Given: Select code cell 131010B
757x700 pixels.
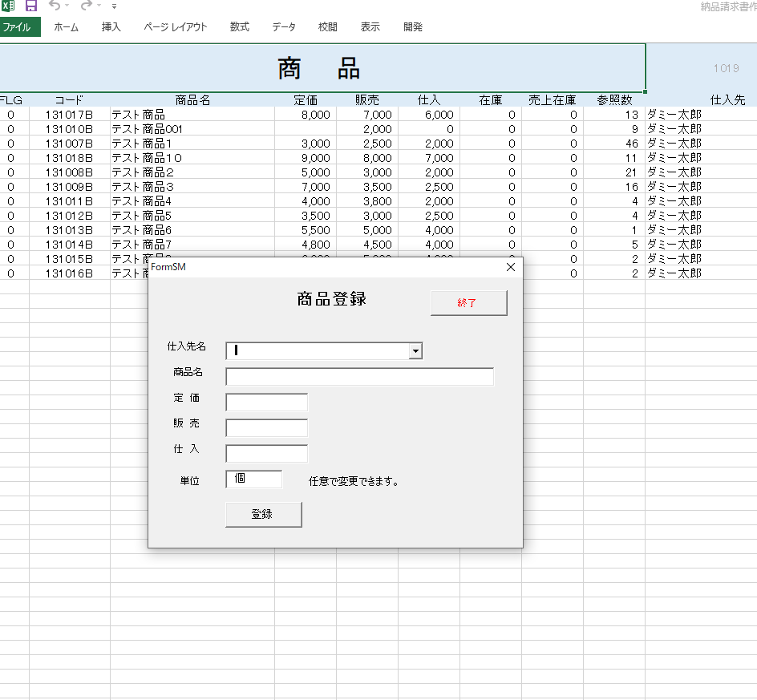Looking at the screenshot, I should (69, 129).
